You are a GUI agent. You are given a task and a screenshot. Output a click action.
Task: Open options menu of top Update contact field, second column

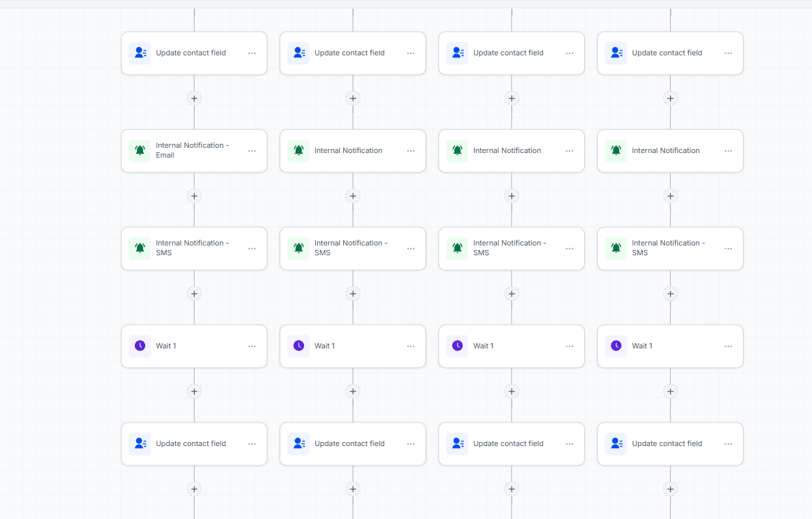pyautogui.click(x=411, y=53)
